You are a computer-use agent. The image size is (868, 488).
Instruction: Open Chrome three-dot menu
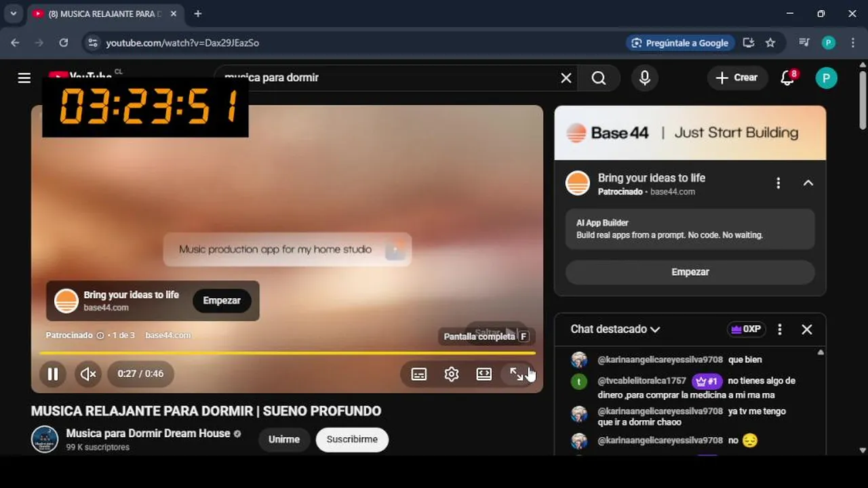tap(852, 43)
